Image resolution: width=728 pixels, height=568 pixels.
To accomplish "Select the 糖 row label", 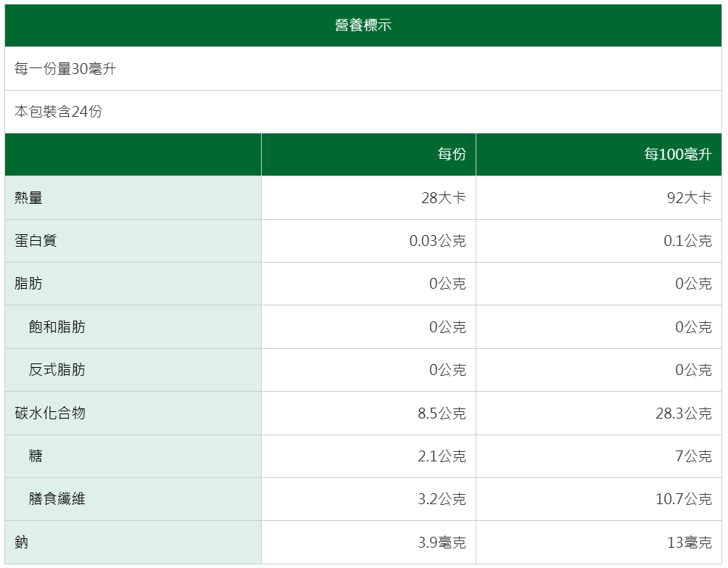I will coord(36,456).
